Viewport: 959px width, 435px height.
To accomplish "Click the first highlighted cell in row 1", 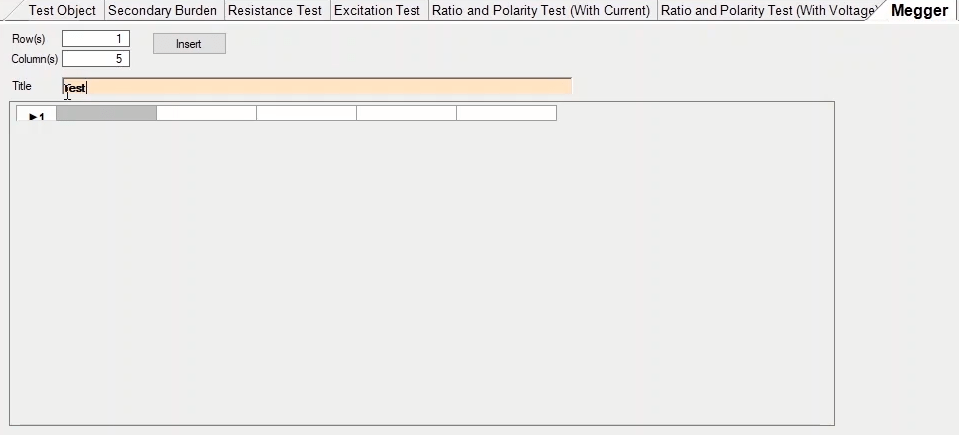I will click(106, 113).
